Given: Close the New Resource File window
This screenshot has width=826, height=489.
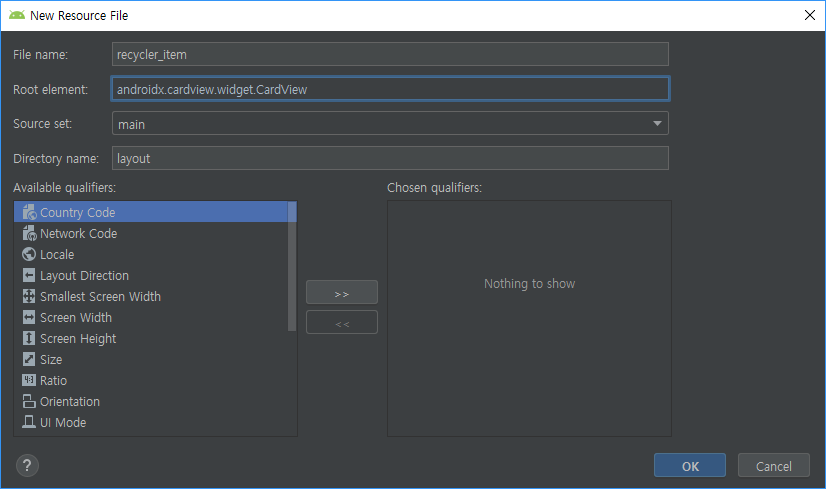Looking at the screenshot, I should coord(810,15).
